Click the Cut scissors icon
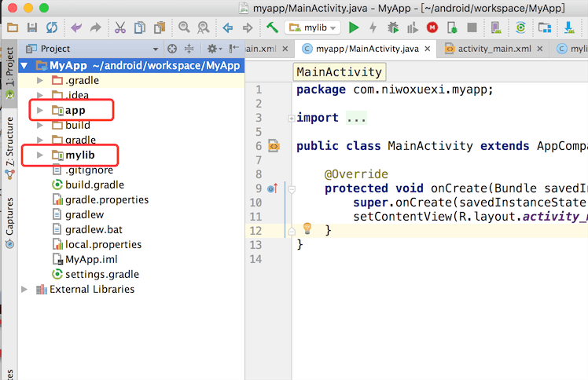The width and height of the screenshot is (588, 380). pos(120,27)
